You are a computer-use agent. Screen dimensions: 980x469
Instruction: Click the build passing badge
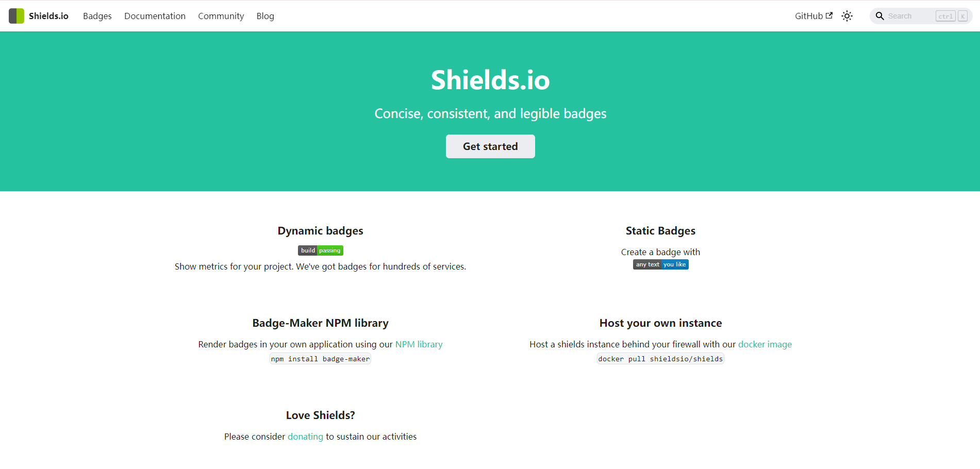click(321, 250)
